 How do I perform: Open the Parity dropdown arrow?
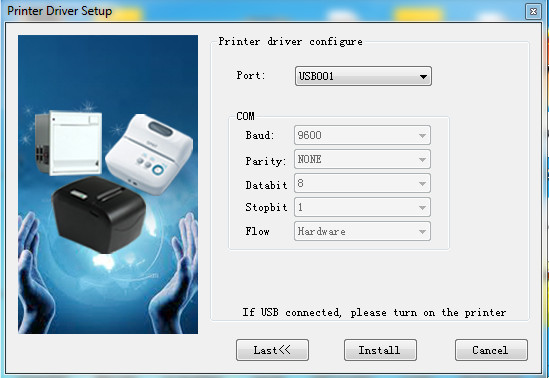click(422, 160)
